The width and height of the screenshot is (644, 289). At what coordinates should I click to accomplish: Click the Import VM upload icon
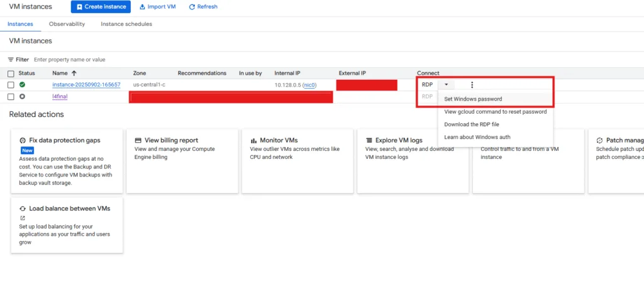point(143,6)
